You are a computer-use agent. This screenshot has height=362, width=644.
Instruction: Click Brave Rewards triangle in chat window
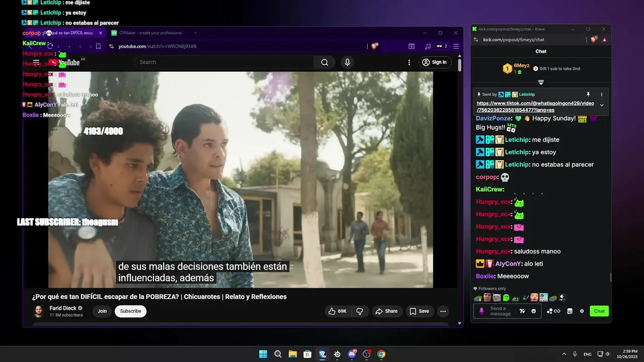604,39
